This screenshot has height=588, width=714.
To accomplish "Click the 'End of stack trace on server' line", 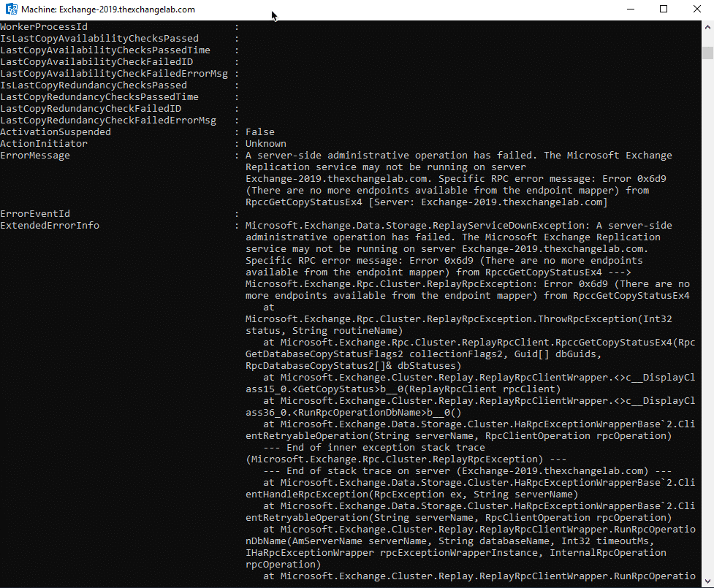I will coord(468,471).
